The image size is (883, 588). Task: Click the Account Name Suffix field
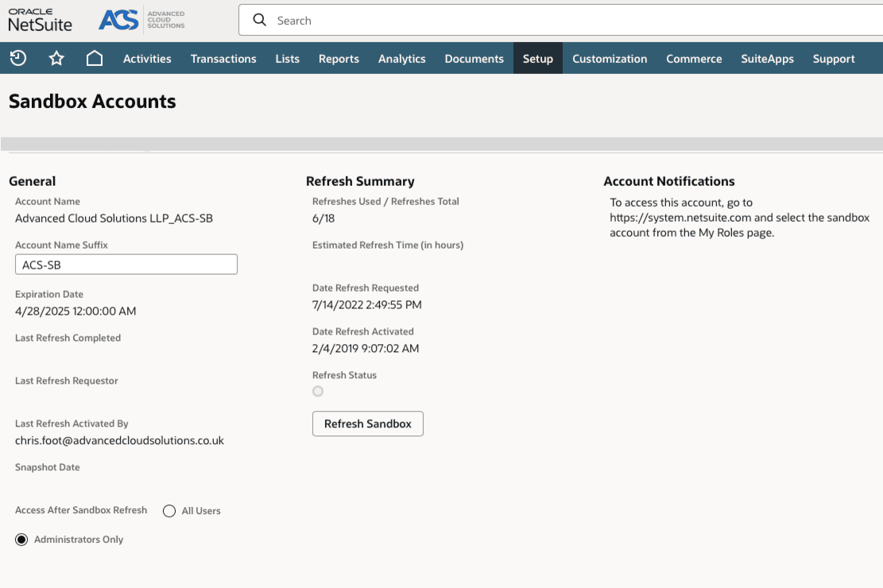[x=126, y=265]
